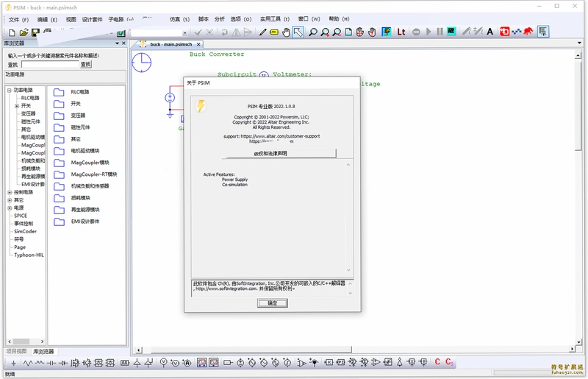Place an op-amp comparator from bottom toolbar
The height and width of the screenshot is (379, 588).
[376, 362]
